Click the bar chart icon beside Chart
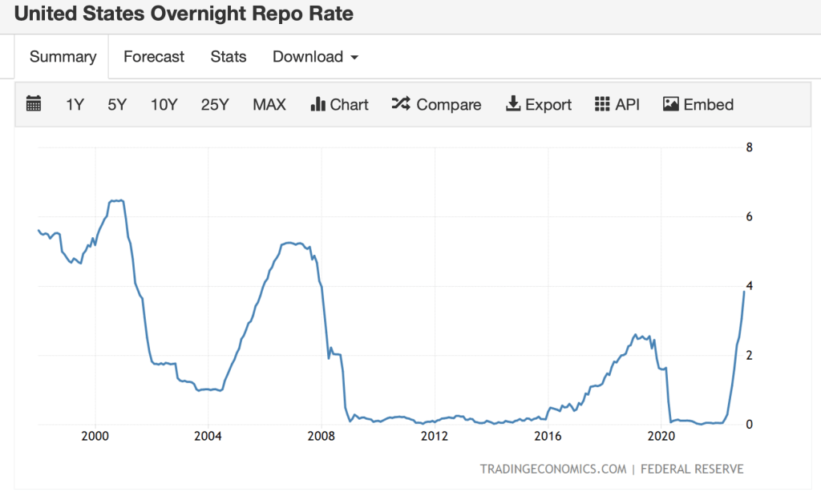Screen dimensions: 821x504 pyautogui.click(x=317, y=104)
